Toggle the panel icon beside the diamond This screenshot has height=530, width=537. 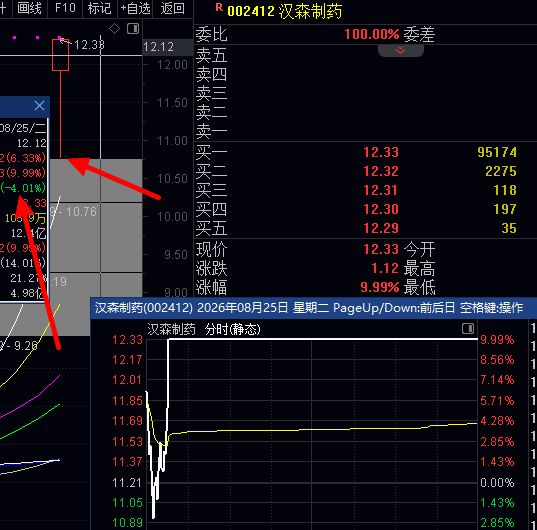click(133, 29)
